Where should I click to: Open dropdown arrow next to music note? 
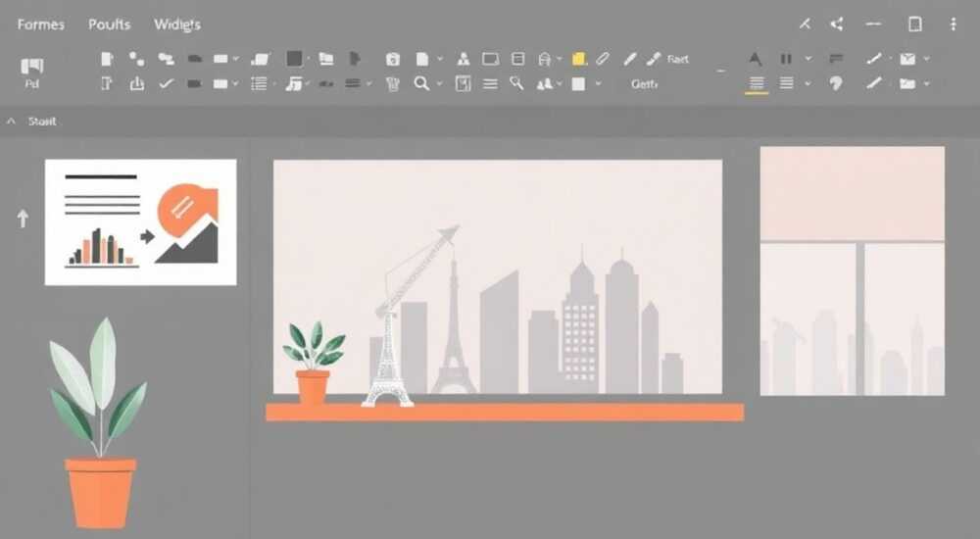click(x=308, y=83)
